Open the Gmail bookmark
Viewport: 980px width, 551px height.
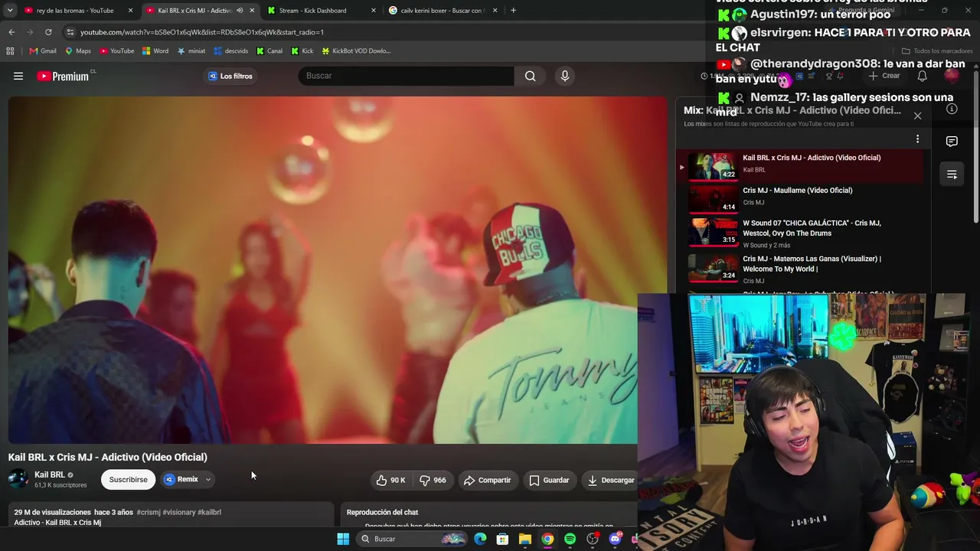(43, 51)
